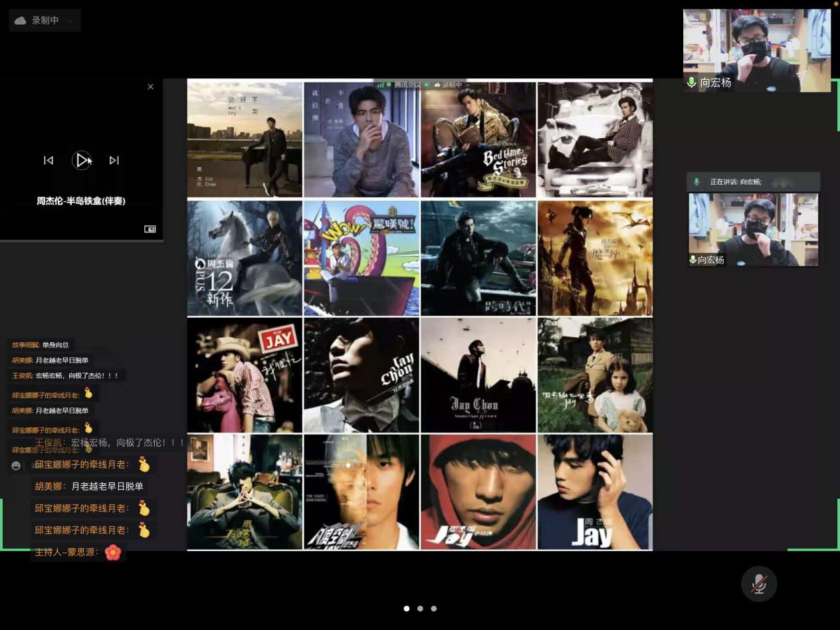Go to the third page dot
This screenshot has height=630, width=840.
pos(434,609)
